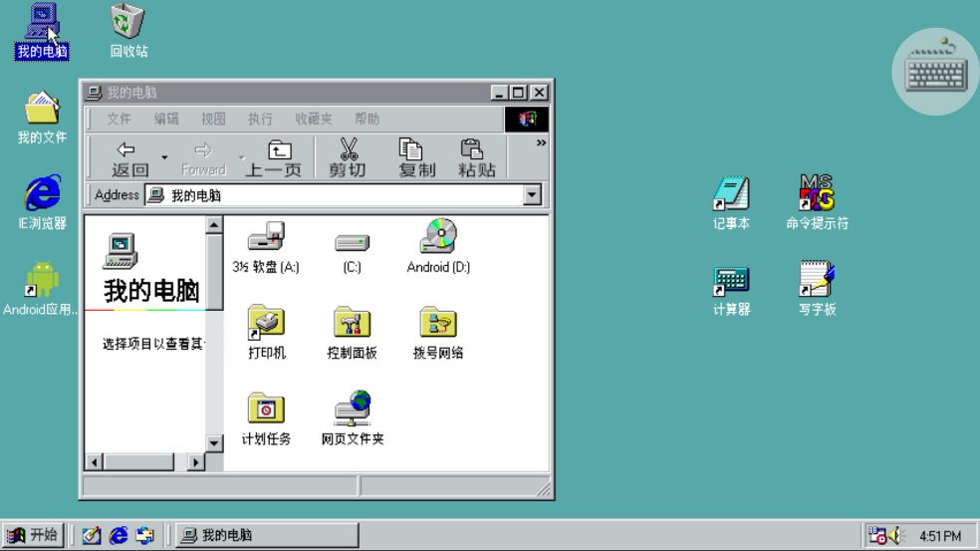Click the left pane horizontal scrollbar thumb
The width and height of the screenshot is (980, 551).
pyautogui.click(x=138, y=462)
